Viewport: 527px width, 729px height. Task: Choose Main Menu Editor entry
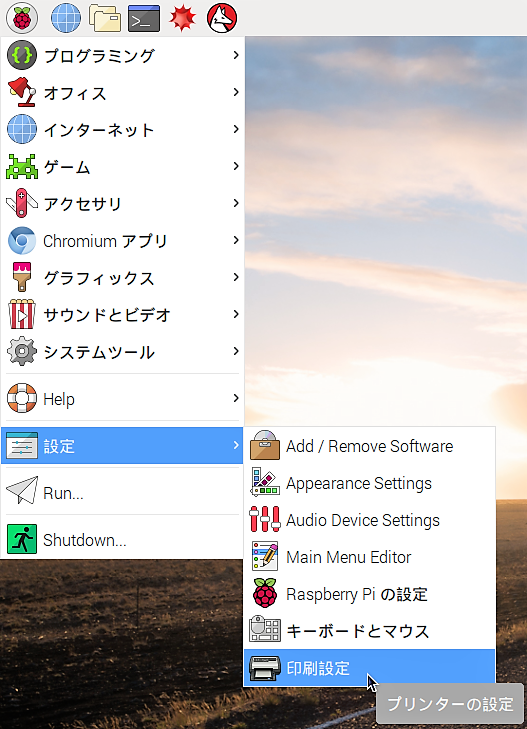point(369,557)
